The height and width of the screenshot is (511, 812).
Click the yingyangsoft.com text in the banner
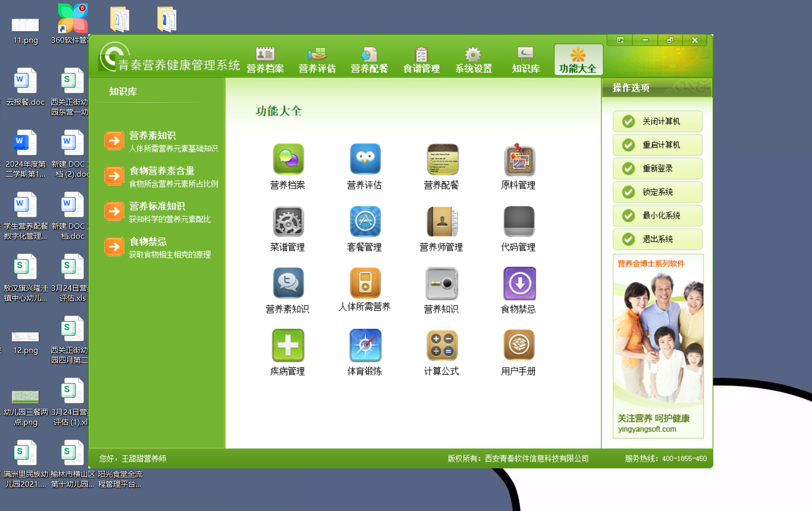tap(647, 429)
